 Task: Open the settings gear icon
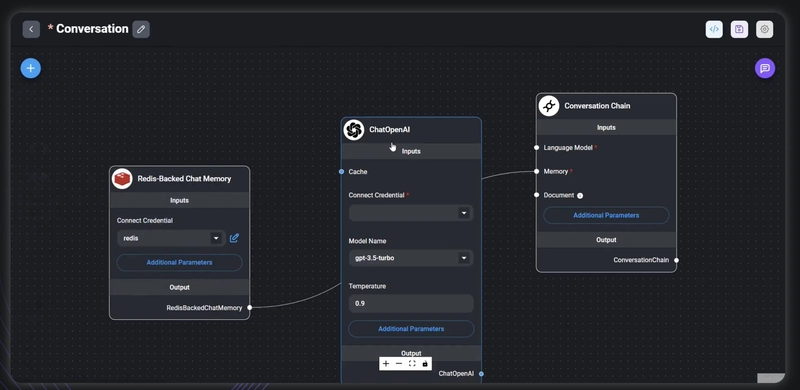click(764, 29)
